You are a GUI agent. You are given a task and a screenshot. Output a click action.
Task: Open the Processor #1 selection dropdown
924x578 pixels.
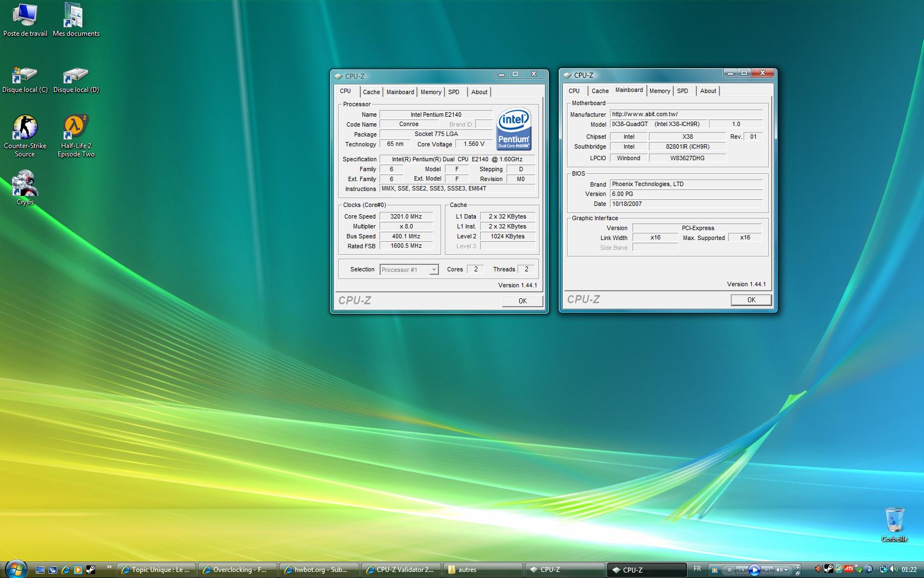tap(409, 270)
